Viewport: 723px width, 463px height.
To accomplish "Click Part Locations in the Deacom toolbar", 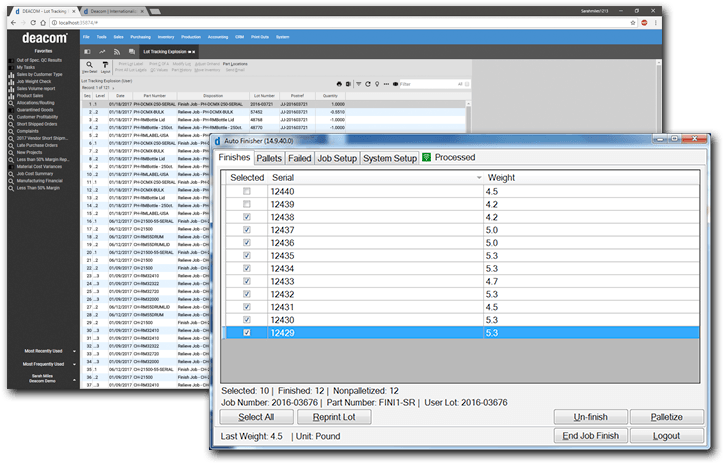I will (x=235, y=64).
